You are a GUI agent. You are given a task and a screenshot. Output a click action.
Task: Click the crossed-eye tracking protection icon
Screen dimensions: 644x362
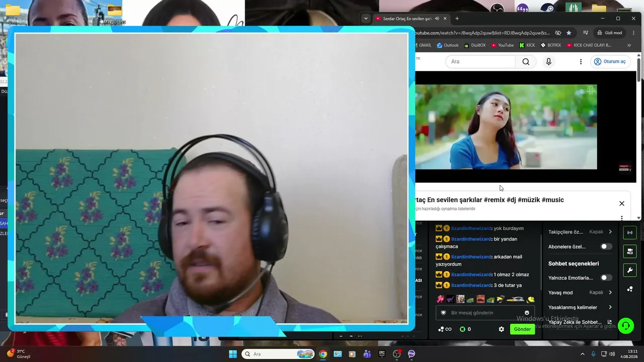(558, 33)
